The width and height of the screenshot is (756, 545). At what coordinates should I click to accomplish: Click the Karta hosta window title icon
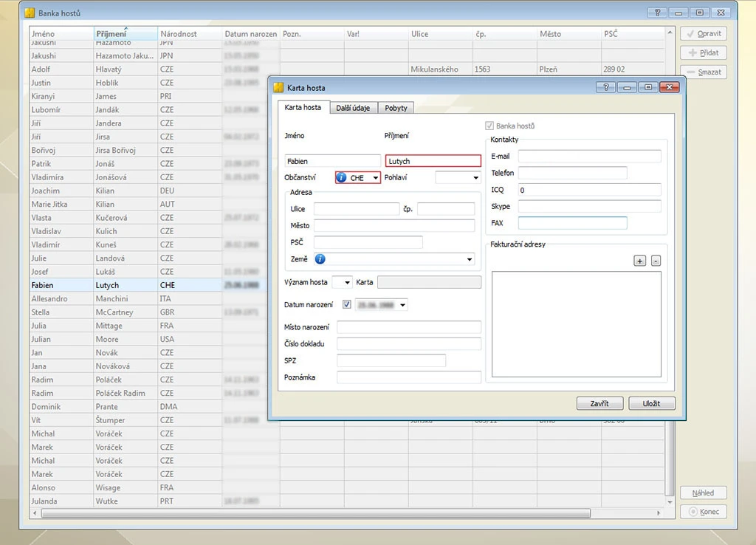click(278, 88)
